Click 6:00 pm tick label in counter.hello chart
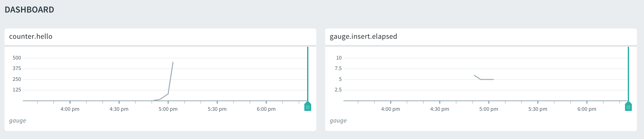The height and width of the screenshot is (139, 644). point(266,109)
